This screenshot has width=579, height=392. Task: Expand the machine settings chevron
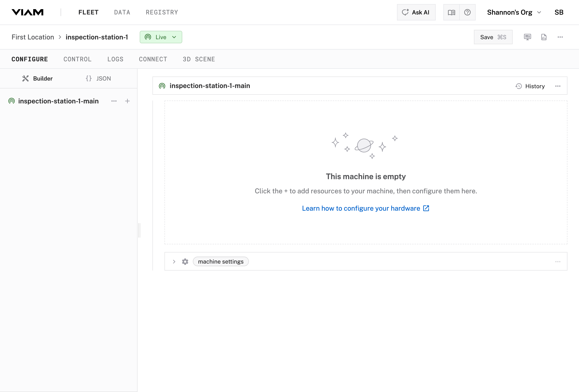(174, 261)
